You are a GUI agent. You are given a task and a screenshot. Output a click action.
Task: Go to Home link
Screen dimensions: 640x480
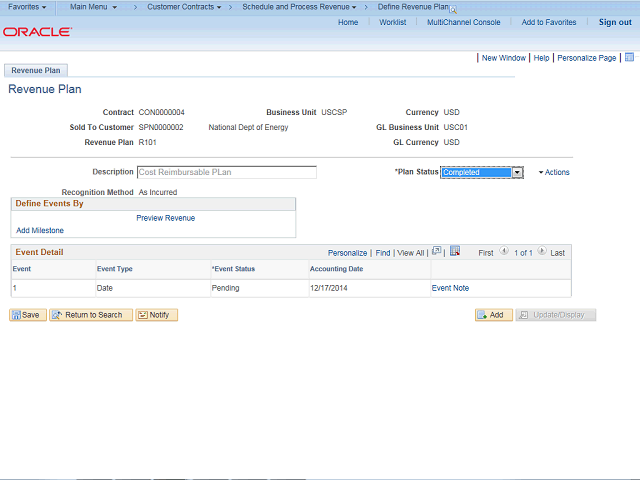348,22
